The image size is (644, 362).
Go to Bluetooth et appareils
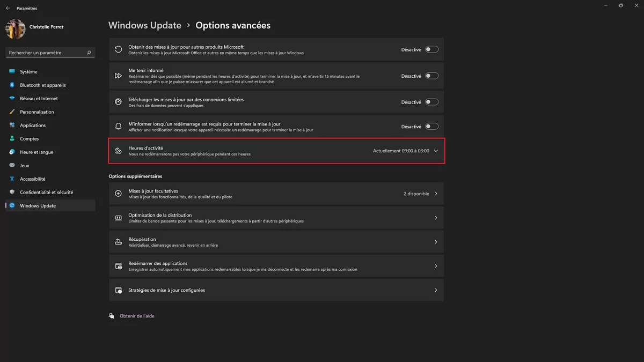pyautogui.click(x=50, y=85)
